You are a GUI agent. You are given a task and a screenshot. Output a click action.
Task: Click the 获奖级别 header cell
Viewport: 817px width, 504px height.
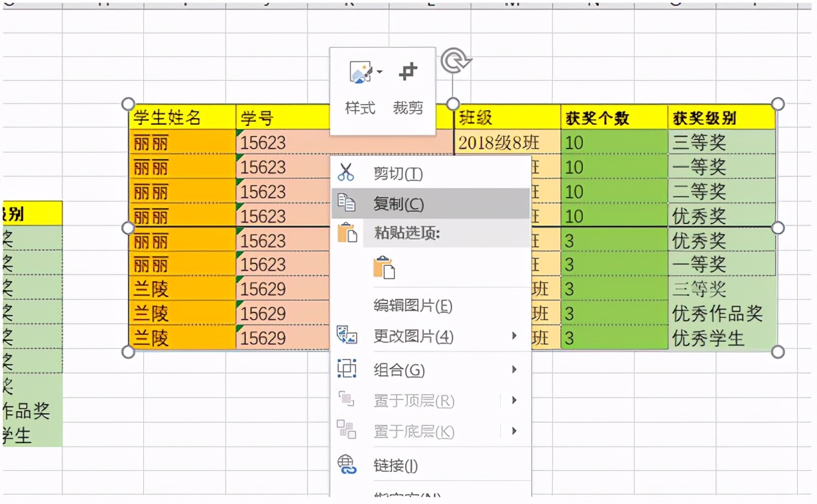722,117
